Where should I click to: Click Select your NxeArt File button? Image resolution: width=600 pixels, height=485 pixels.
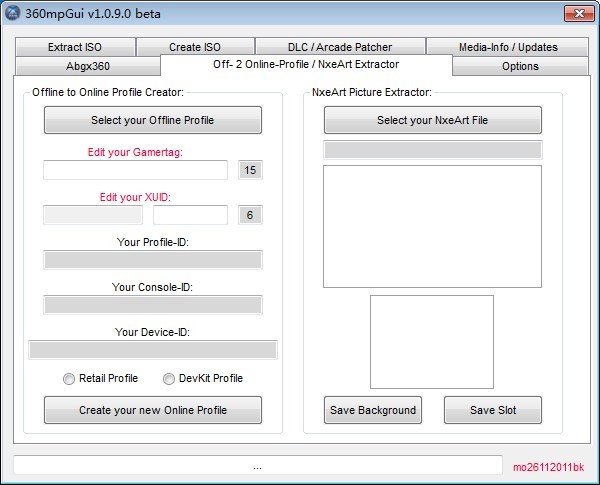click(x=433, y=120)
